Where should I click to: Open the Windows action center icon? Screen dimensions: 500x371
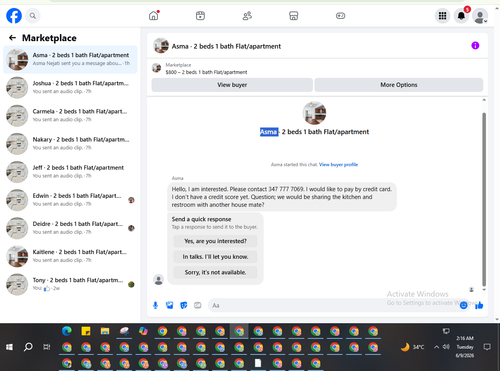click(487, 347)
